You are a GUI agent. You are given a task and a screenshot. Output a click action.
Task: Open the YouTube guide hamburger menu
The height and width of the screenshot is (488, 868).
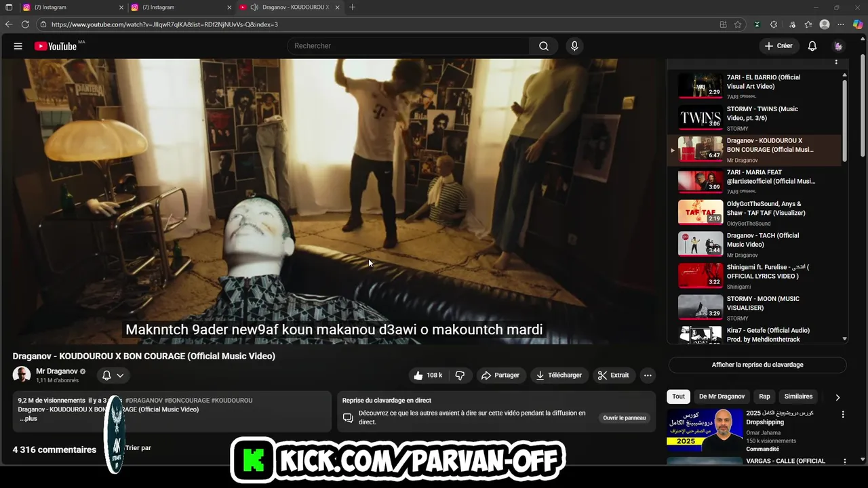(x=18, y=46)
